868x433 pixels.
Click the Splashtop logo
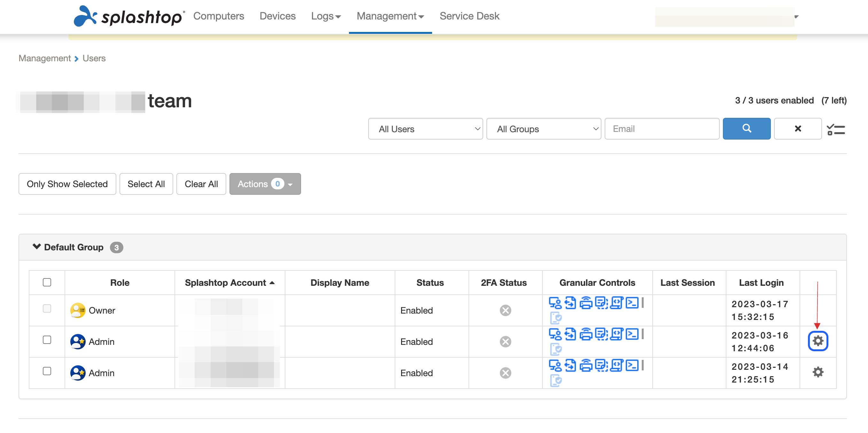pos(129,16)
